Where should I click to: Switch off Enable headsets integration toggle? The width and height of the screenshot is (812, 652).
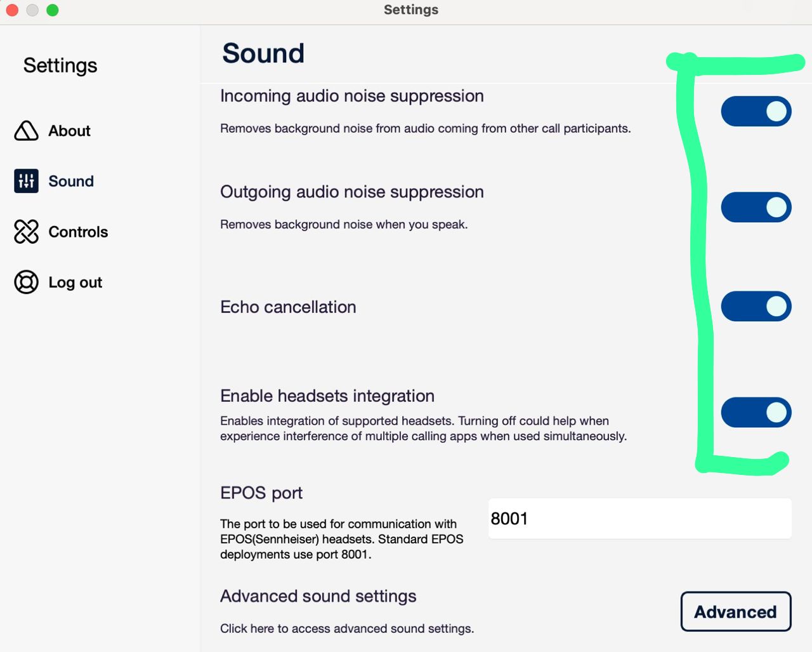(x=756, y=413)
